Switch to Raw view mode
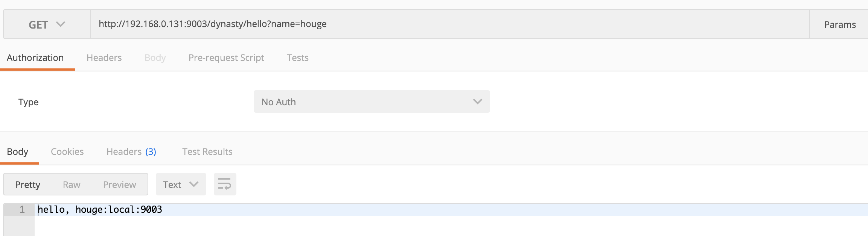The image size is (868, 236). (x=72, y=185)
